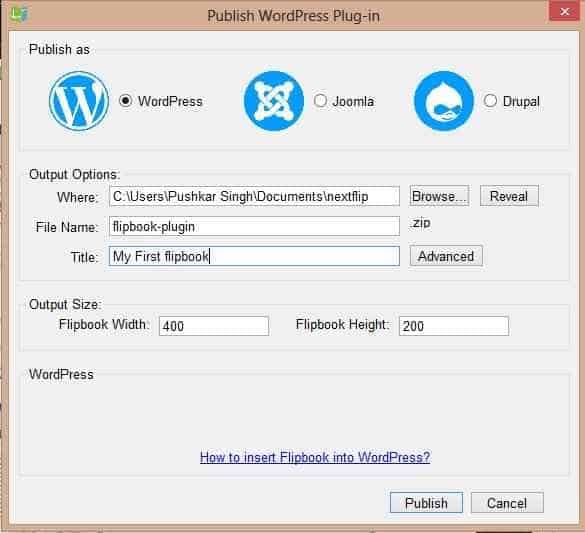Click the Output Options group label
The image size is (585, 533).
tap(75, 174)
